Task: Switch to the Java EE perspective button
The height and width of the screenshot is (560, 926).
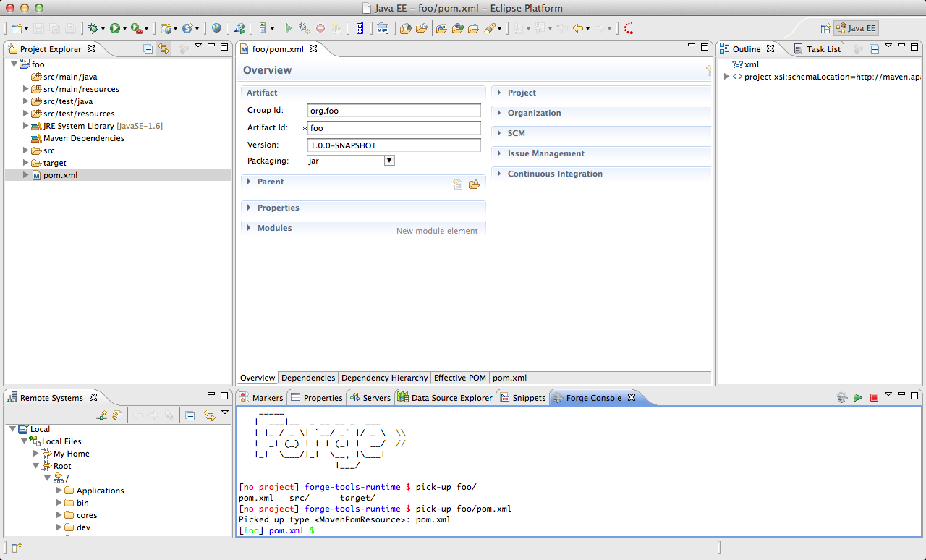Action: [x=857, y=28]
